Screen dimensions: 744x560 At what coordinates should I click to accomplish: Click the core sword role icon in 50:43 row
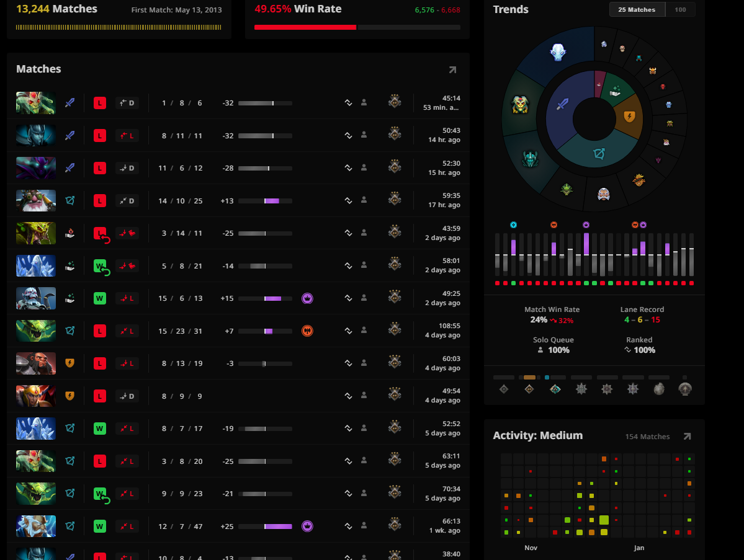[x=69, y=136]
